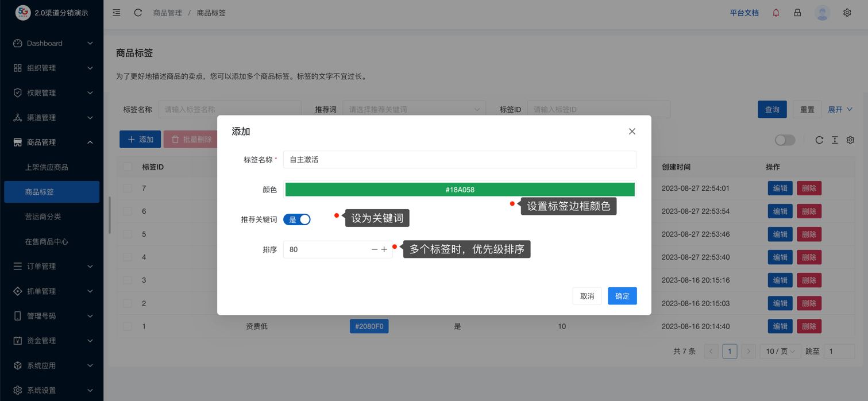
Task: Click 取消 to dismiss the dialog
Action: click(x=587, y=296)
